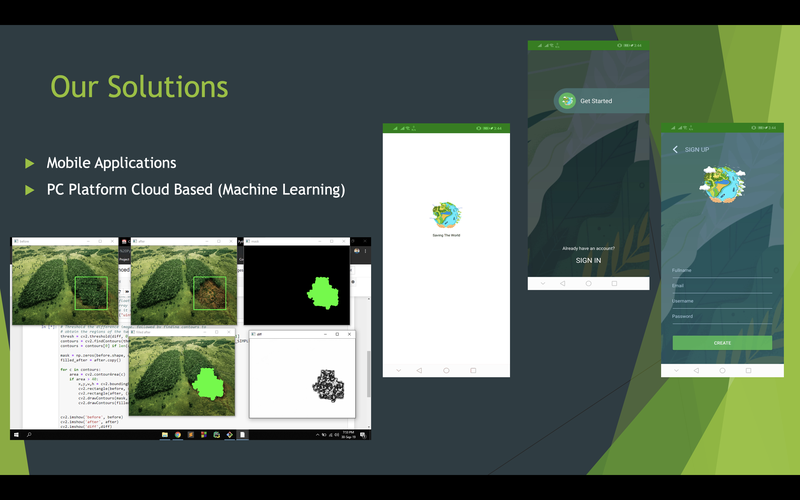This screenshot has height=500, width=800.
Task: Close the diff image window
Action: [351, 334]
